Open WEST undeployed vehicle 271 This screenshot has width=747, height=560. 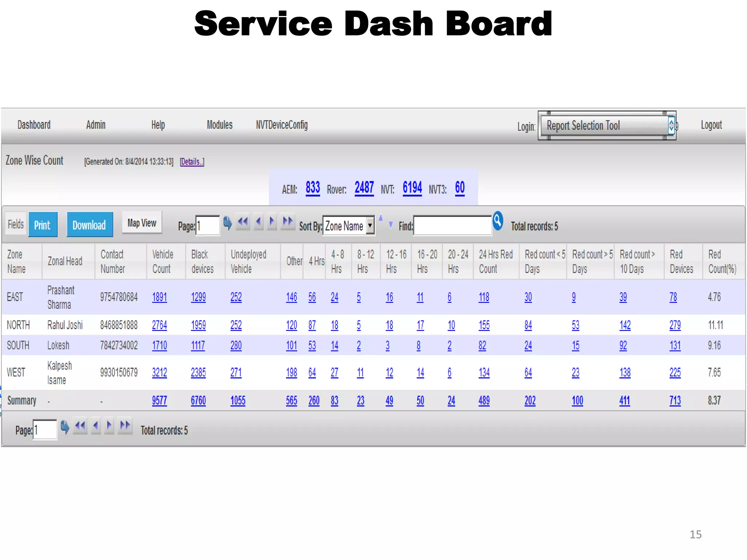[x=236, y=372]
